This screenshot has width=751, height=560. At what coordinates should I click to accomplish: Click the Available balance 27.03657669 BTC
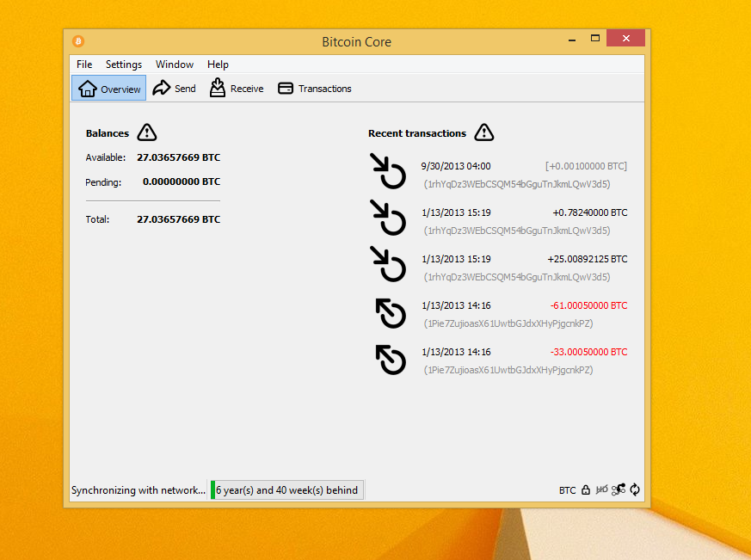(x=179, y=157)
